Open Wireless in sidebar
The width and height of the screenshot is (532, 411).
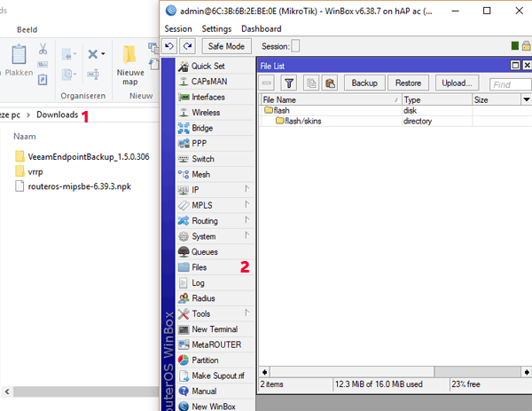click(x=215, y=113)
